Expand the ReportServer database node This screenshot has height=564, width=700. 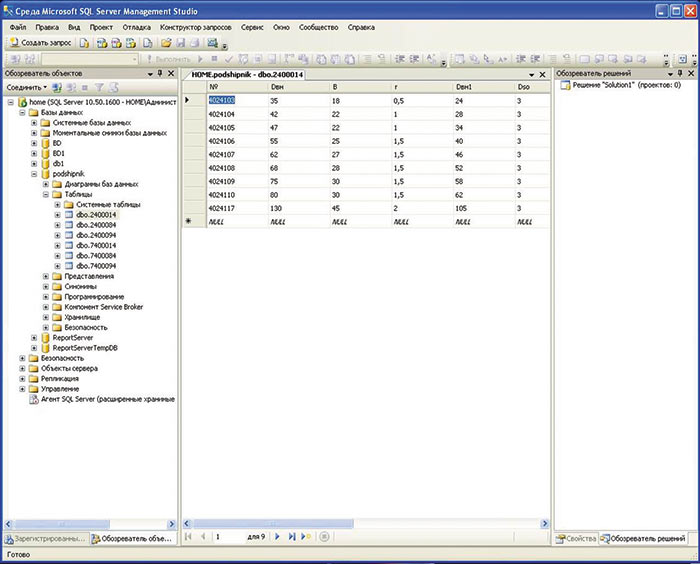pyautogui.click(x=34, y=338)
